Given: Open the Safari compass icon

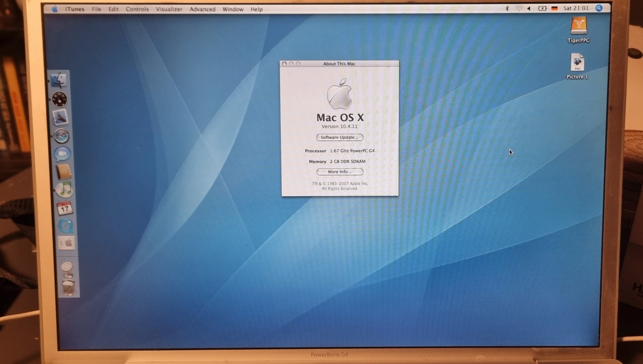Looking at the screenshot, I should click(x=61, y=136).
